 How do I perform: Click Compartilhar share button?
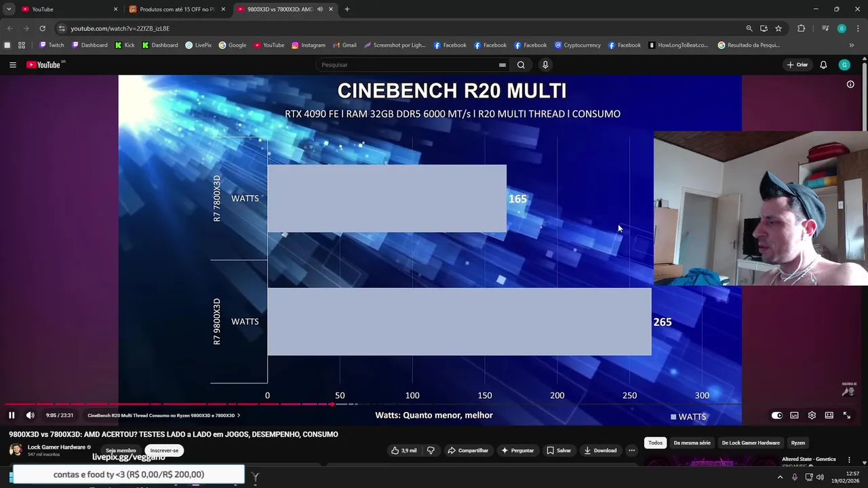coord(467,451)
